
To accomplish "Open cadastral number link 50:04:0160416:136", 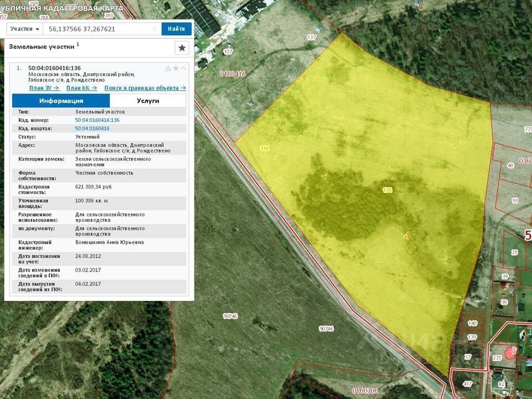I will (x=98, y=120).
